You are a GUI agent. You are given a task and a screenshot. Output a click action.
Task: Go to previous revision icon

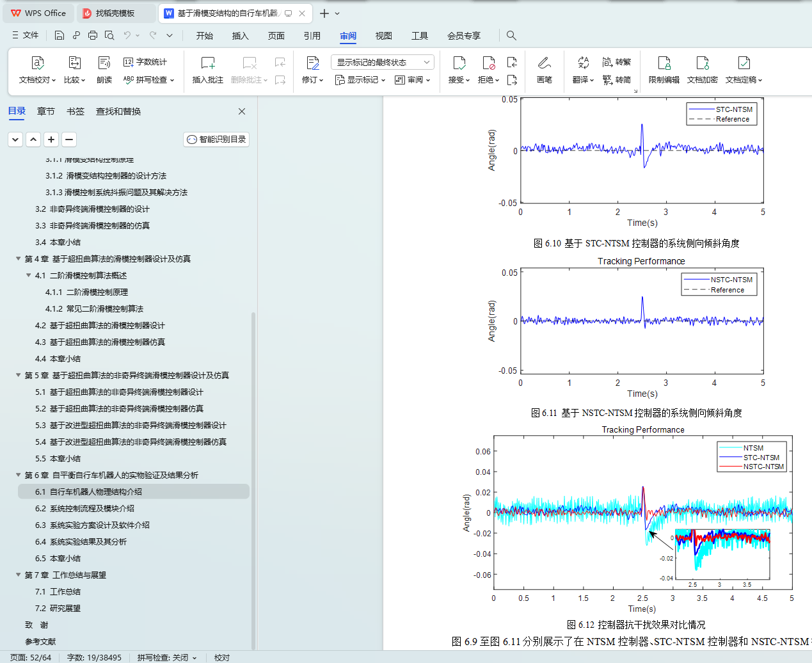(512, 62)
